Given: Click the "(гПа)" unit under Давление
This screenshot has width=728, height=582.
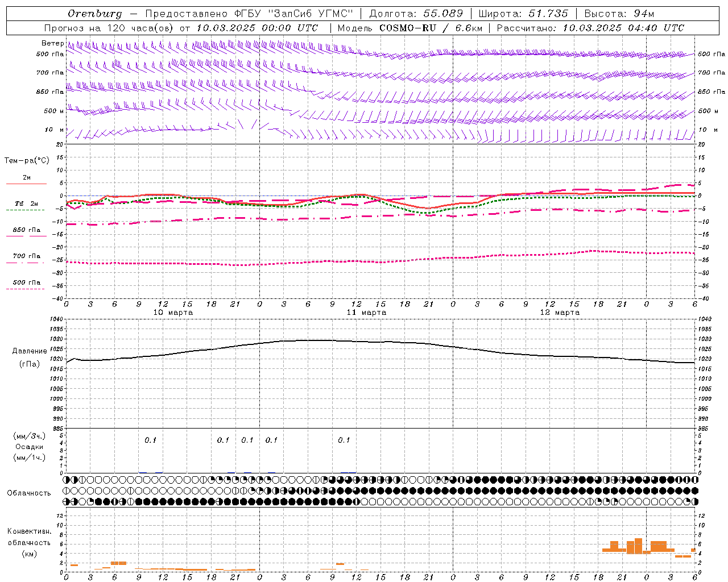Looking at the screenshot, I should (30, 364).
